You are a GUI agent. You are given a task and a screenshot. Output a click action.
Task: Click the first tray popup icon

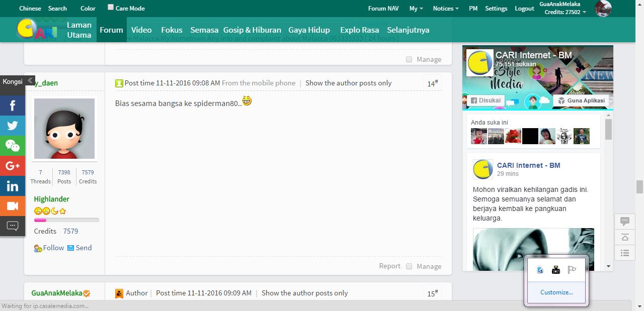[540, 270]
